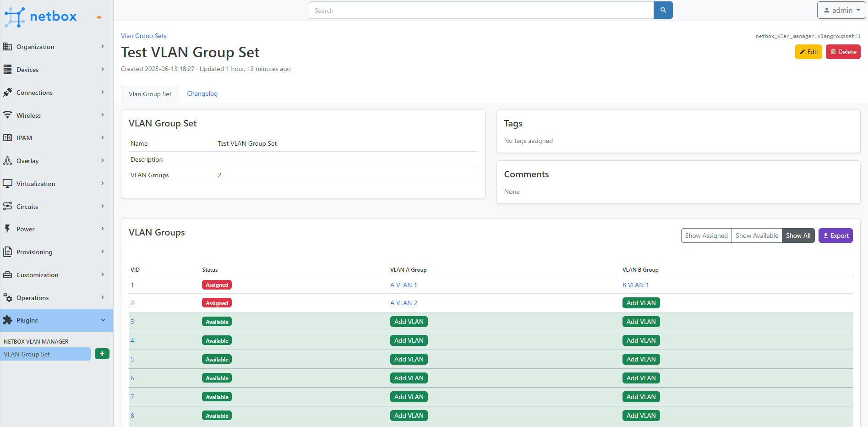Expand the IPAM menu chevron

103,137
